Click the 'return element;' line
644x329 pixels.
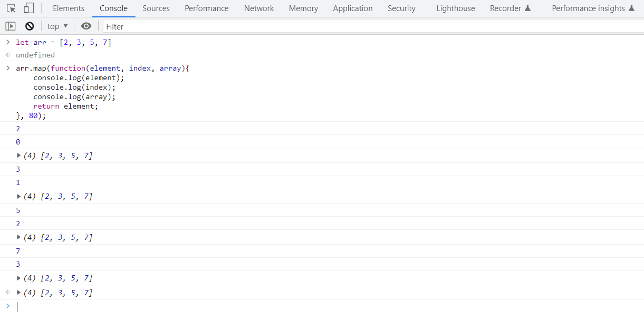tap(66, 106)
